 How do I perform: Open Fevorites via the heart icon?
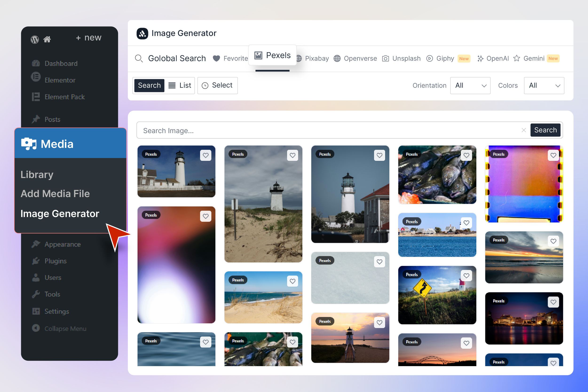coord(216,58)
